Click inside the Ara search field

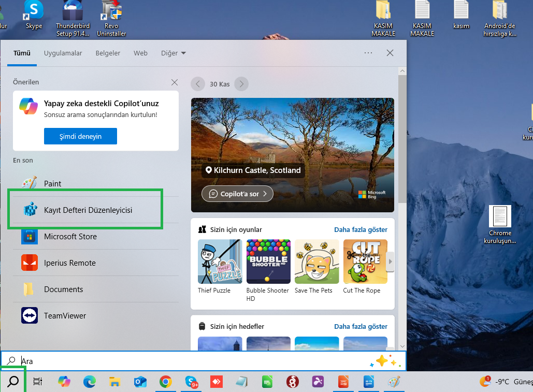tap(155, 361)
